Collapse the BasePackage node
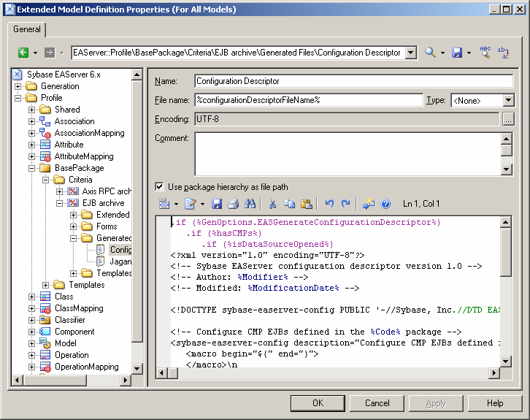 click(32, 168)
